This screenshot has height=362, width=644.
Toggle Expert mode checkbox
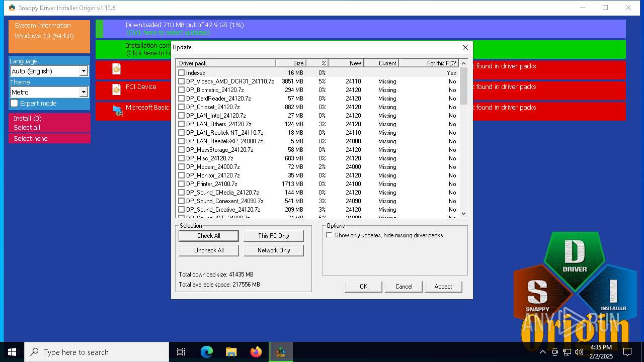[x=14, y=103]
